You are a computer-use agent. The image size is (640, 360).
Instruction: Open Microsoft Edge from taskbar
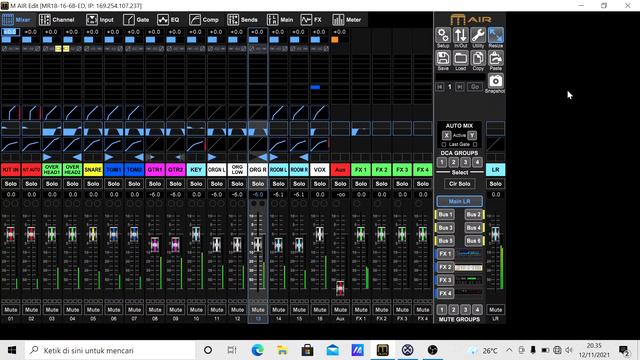[257, 350]
